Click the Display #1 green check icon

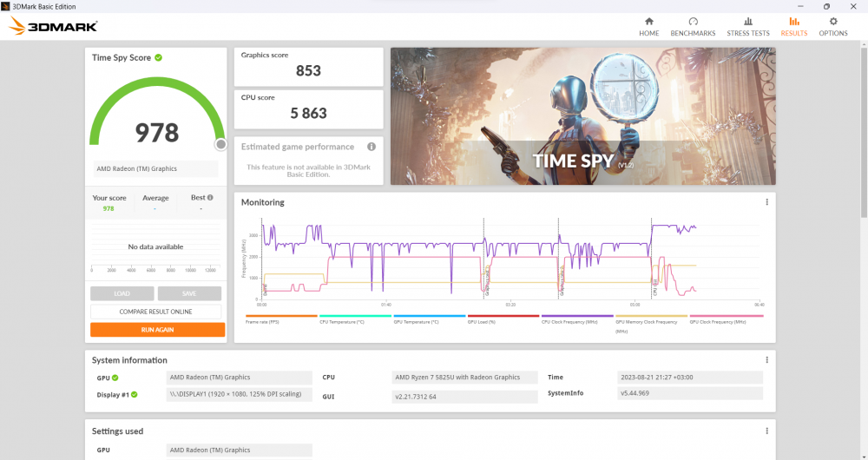[135, 395]
